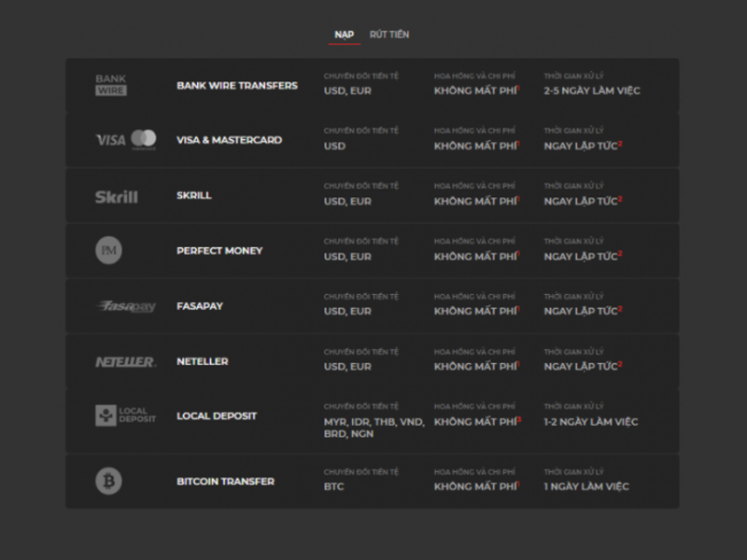Click 'MYR, IDR, THB, VND' currencies in Local Deposit
747x560 pixels.
point(374,422)
